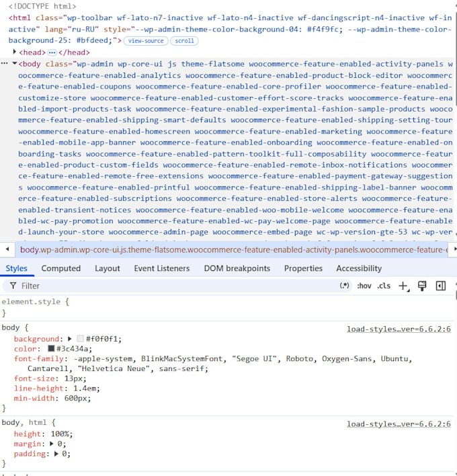
Task: Open stylesheet link for body rule
Action: (x=399, y=329)
